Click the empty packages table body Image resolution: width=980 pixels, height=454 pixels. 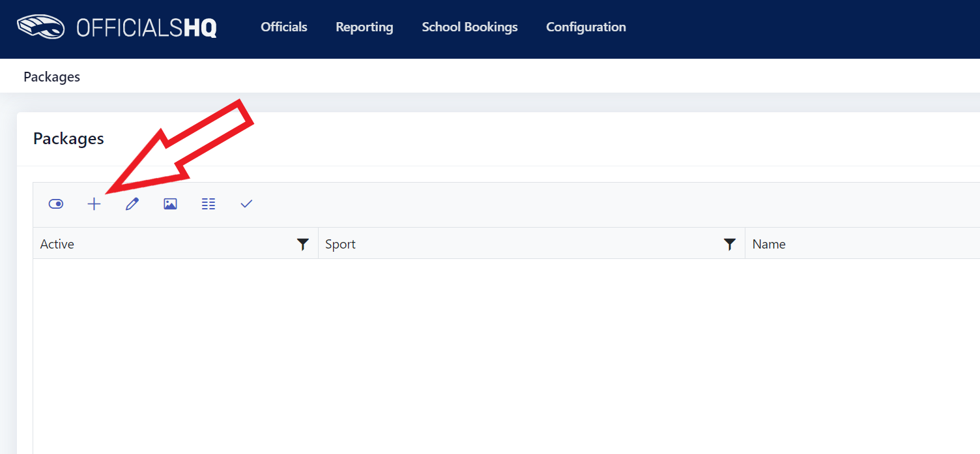506,356
